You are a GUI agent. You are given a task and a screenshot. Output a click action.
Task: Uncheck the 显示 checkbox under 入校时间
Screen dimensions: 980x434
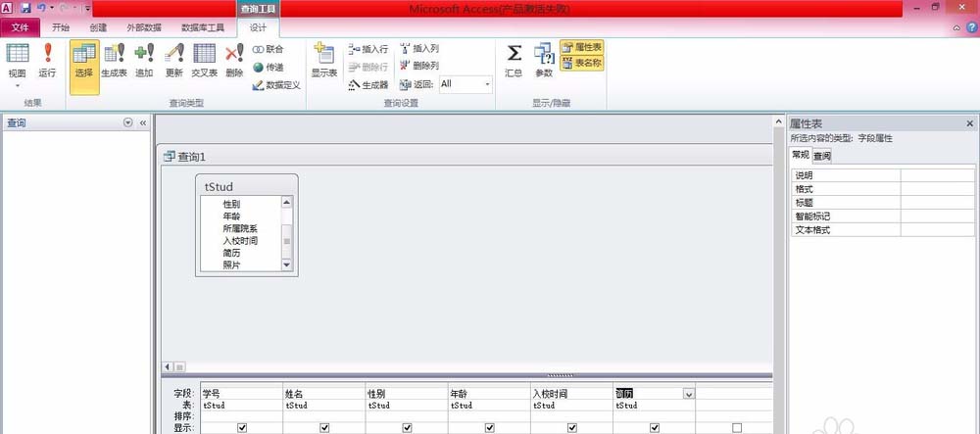[572, 428]
